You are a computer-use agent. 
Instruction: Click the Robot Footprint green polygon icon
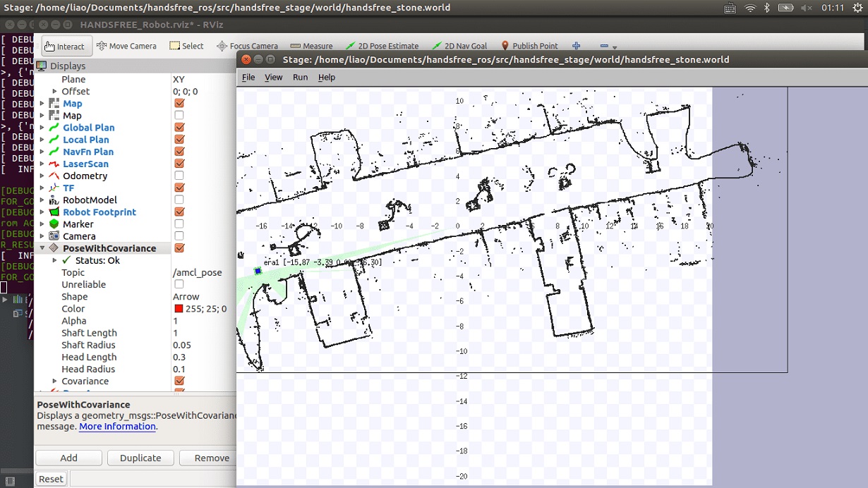(54, 212)
